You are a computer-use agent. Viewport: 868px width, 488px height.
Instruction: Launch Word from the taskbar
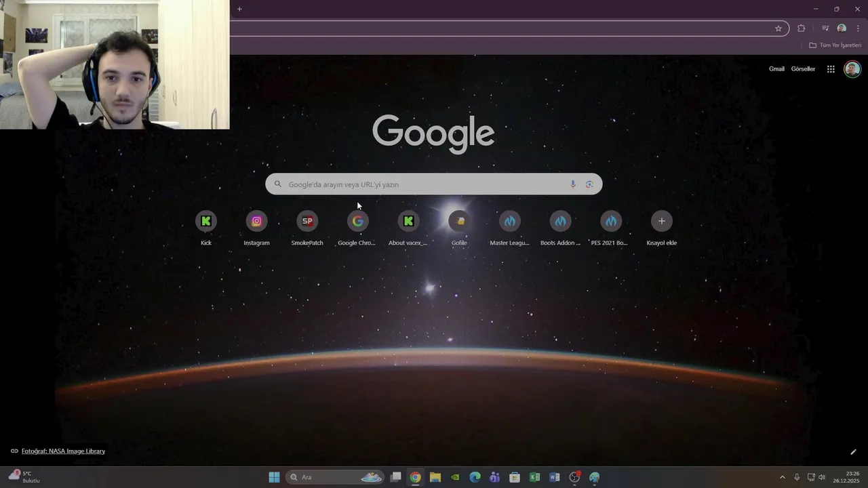point(554,477)
